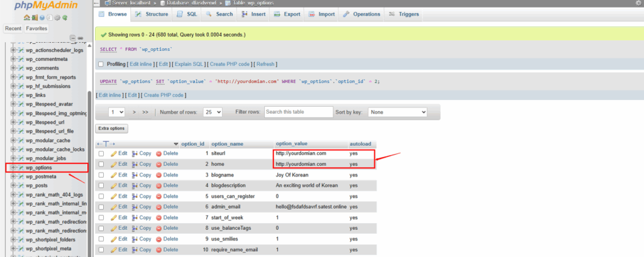Open navigation panel settings gear icon

pos(57,18)
